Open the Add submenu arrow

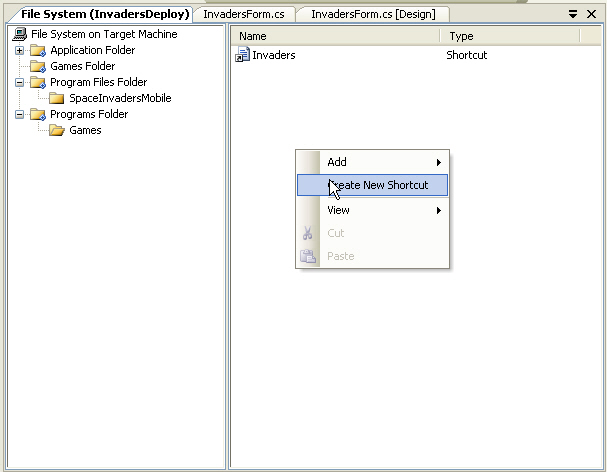(x=439, y=162)
